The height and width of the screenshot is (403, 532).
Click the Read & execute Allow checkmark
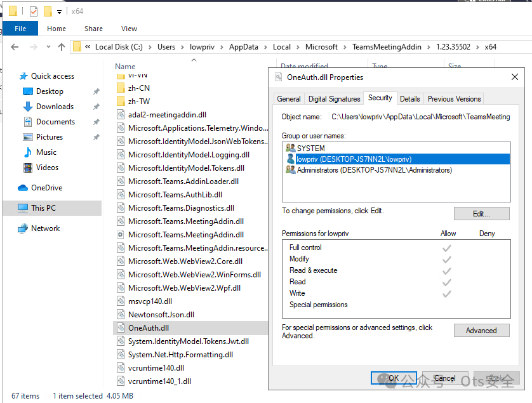pos(447,271)
